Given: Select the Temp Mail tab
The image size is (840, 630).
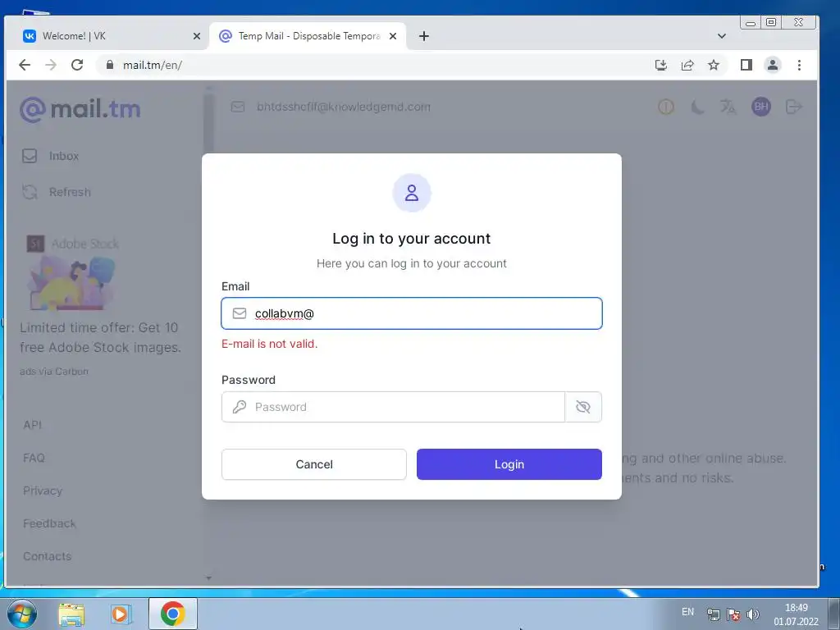Looking at the screenshot, I should (308, 36).
